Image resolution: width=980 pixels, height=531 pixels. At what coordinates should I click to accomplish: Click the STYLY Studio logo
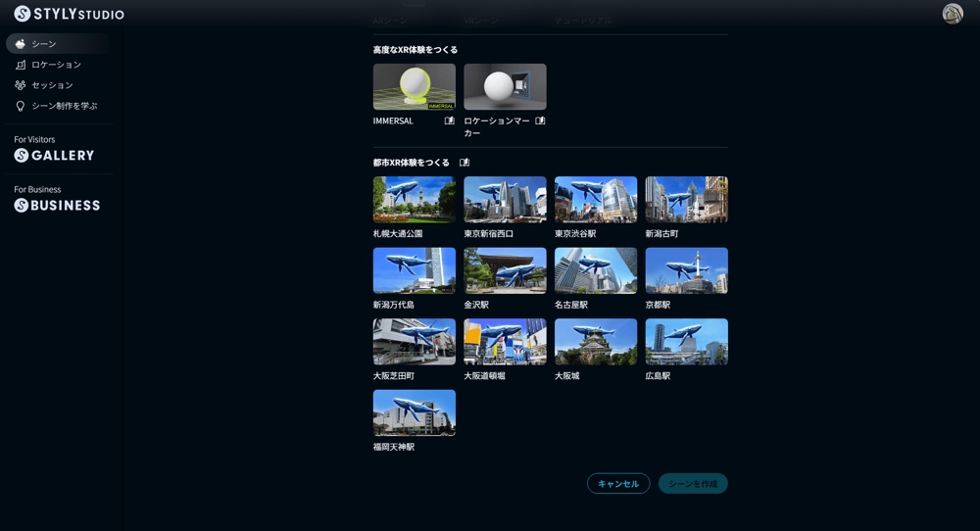(x=69, y=14)
